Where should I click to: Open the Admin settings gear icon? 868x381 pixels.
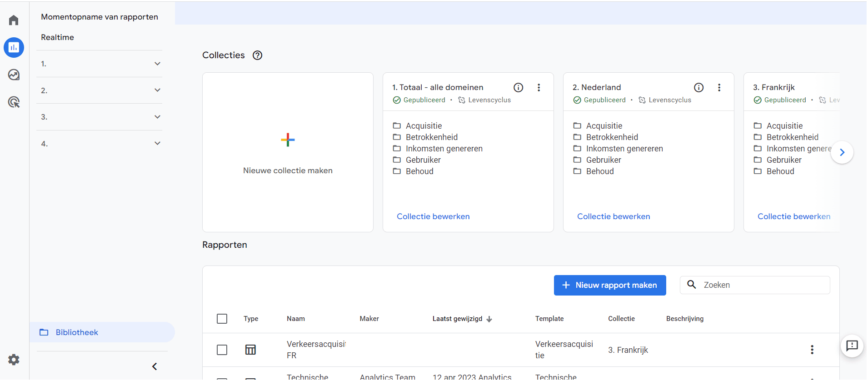14,360
